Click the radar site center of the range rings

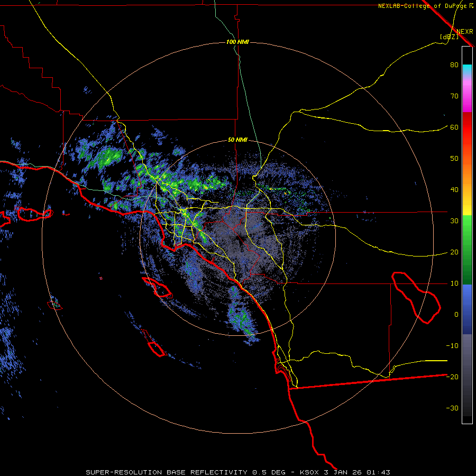pyautogui.click(x=237, y=238)
